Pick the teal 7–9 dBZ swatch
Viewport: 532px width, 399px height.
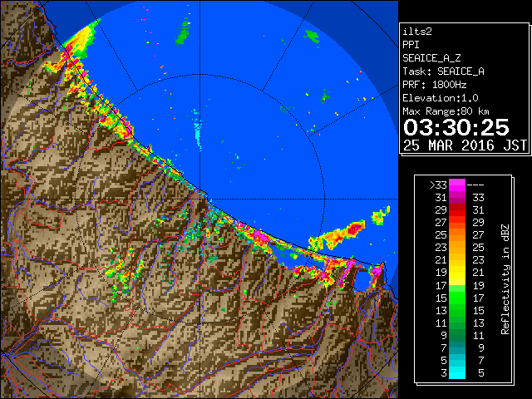(x=457, y=347)
